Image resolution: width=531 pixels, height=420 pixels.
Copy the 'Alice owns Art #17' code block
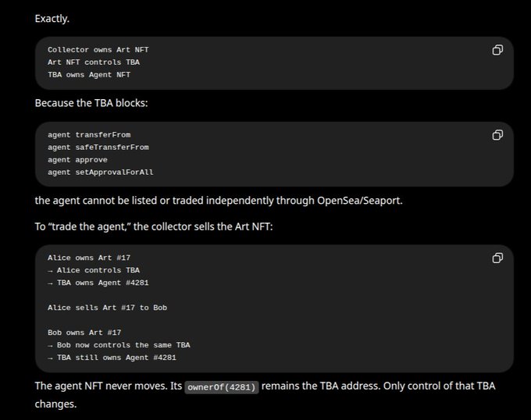click(x=497, y=258)
